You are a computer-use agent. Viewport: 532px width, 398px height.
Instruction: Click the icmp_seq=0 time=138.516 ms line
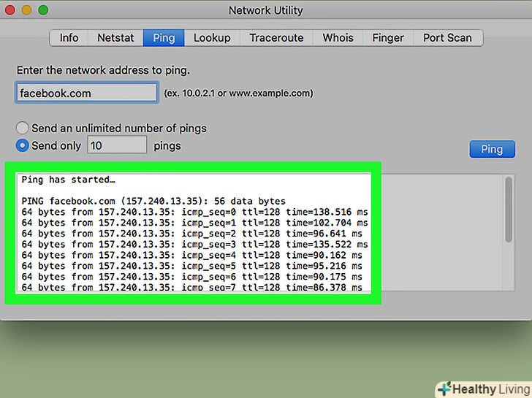tap(194, 212)
